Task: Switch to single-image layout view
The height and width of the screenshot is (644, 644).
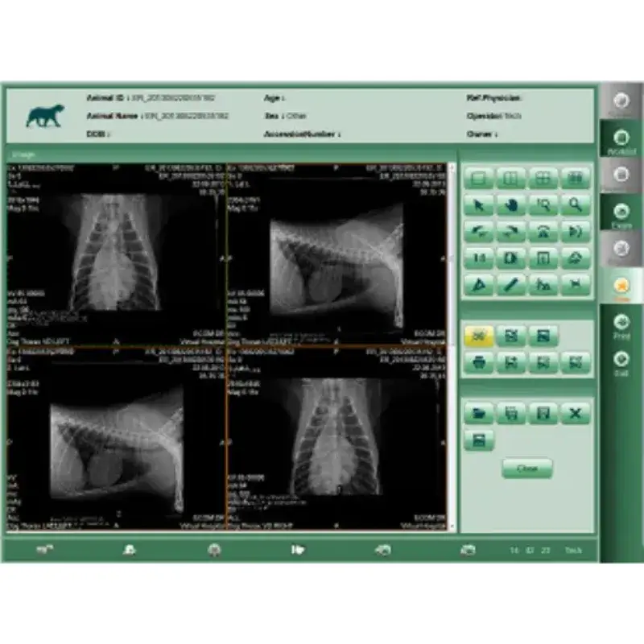Action: click(x=479, y=178)
